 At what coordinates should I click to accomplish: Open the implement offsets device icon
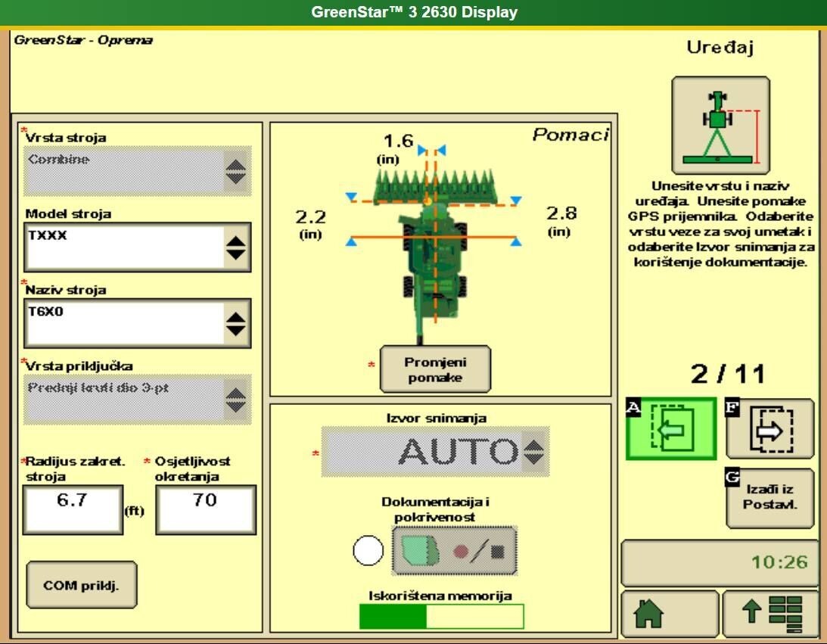pos(720,125)
